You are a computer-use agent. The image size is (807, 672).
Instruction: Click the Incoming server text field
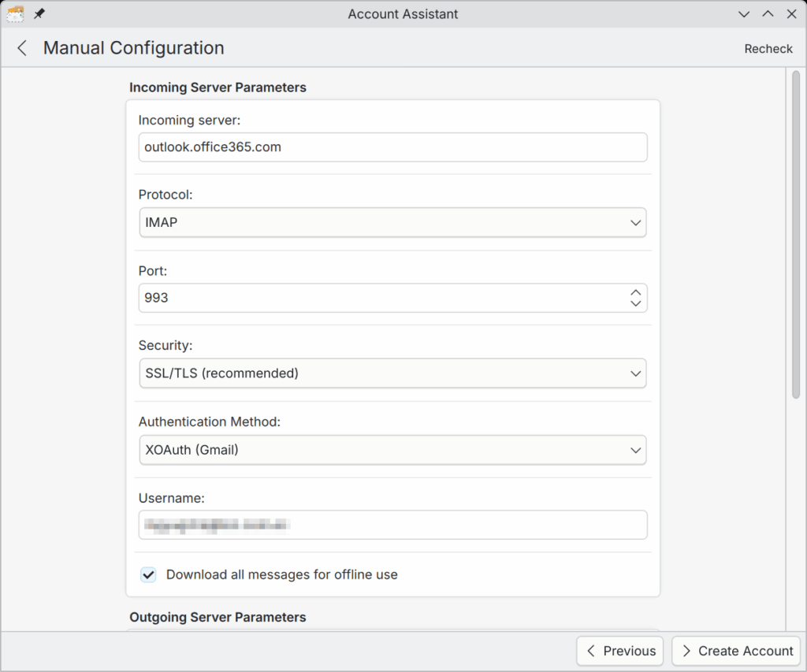click(392, 147)
